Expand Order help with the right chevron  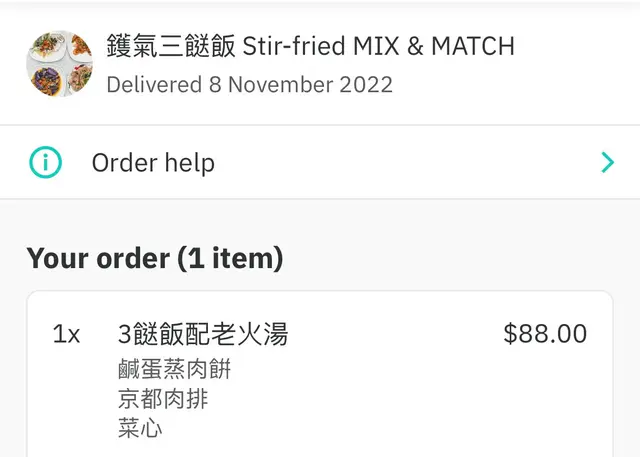click(607, 162)
